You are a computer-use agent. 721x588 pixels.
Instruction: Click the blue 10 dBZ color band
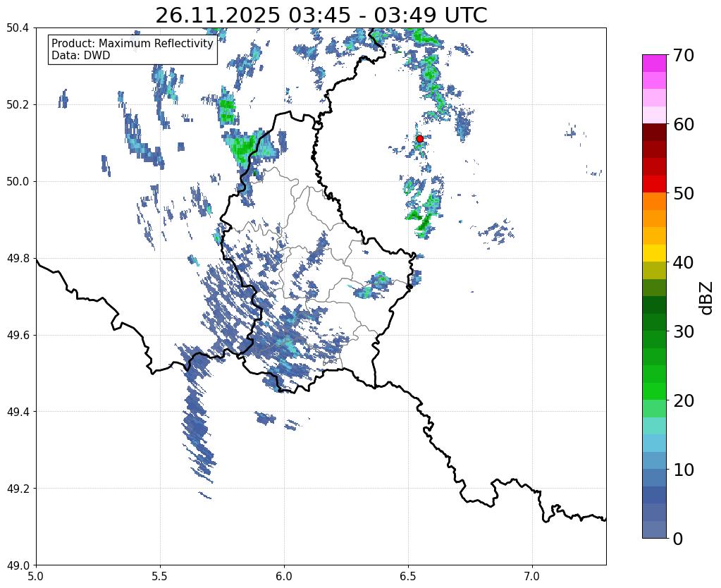[x=654, y=477]
